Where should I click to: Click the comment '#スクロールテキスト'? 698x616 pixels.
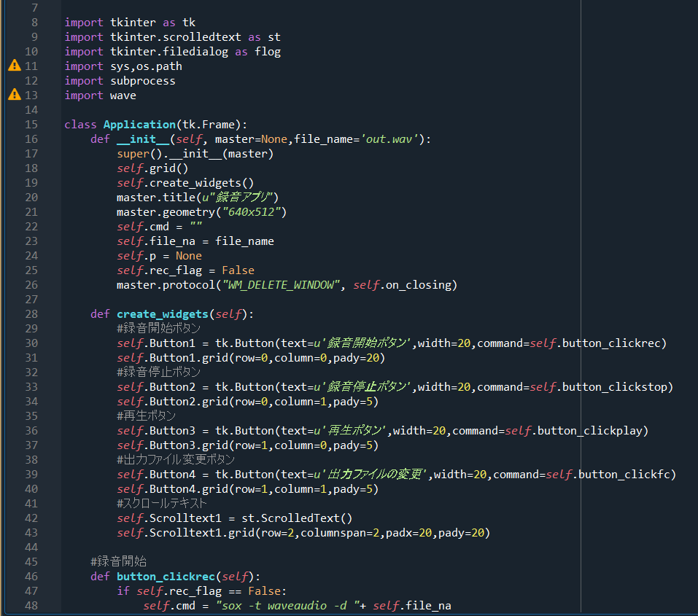pos(162,504)
